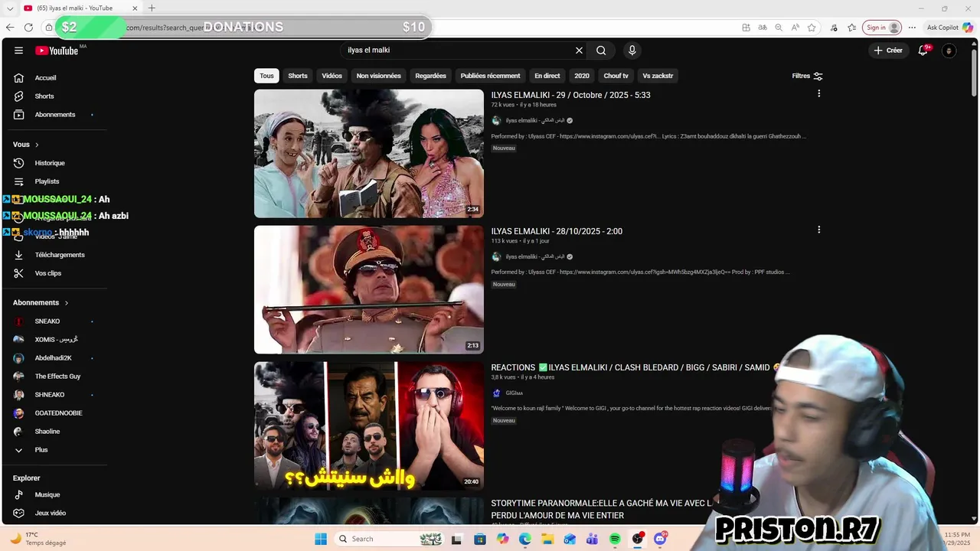Open the XOMIS subscription channel
The image size is (980, 551).
tap(55, 340)
